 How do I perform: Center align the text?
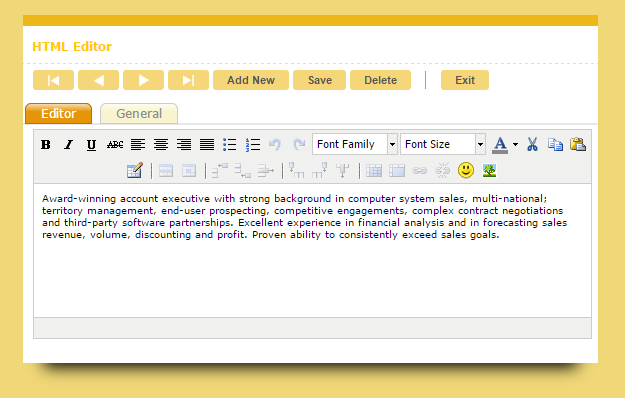[161, 144]
